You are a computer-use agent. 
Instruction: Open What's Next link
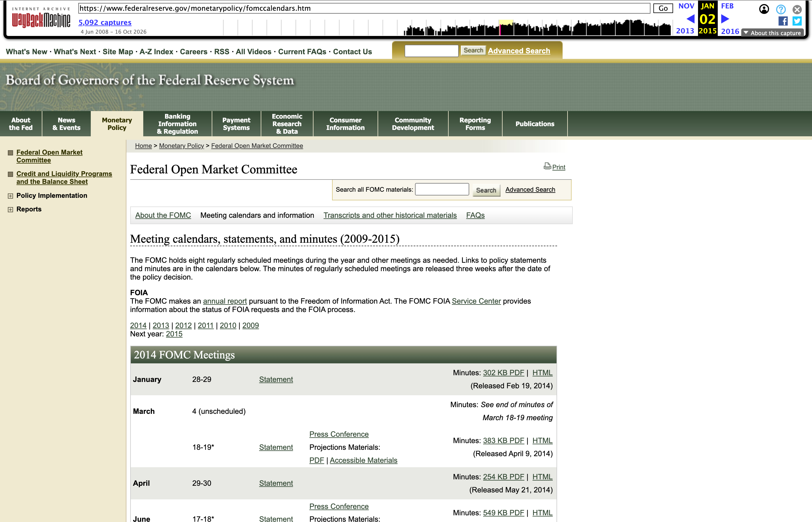75,52
